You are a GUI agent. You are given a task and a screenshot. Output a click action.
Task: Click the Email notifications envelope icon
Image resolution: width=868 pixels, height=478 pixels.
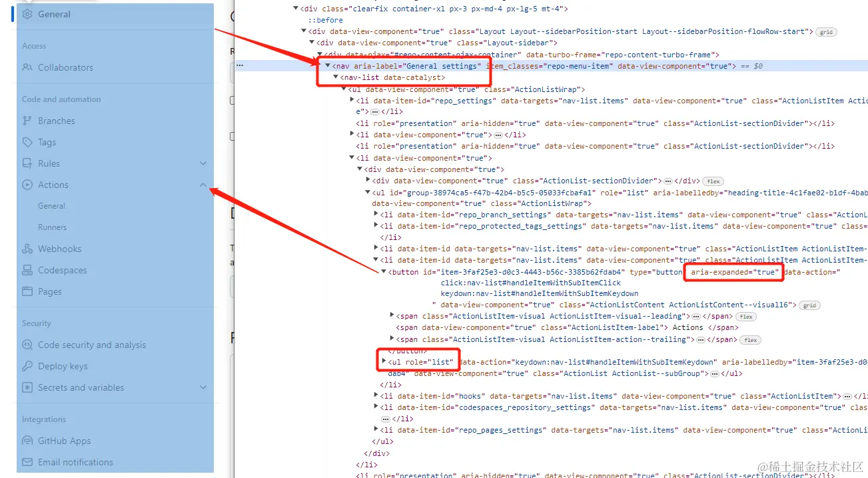tap(27, 462)
